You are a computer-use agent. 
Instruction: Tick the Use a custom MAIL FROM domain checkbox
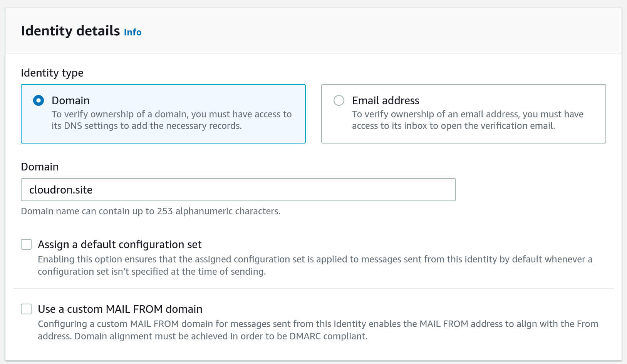coord(26,309)
